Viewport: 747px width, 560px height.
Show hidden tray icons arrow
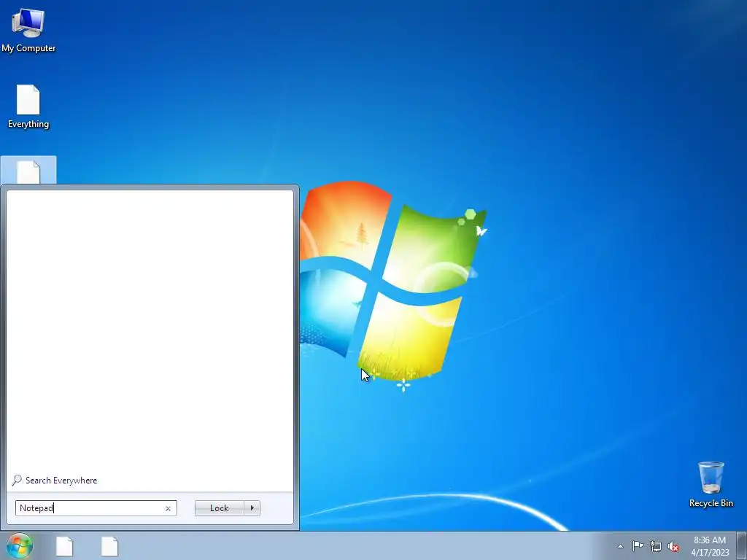[x=620, y=546]
